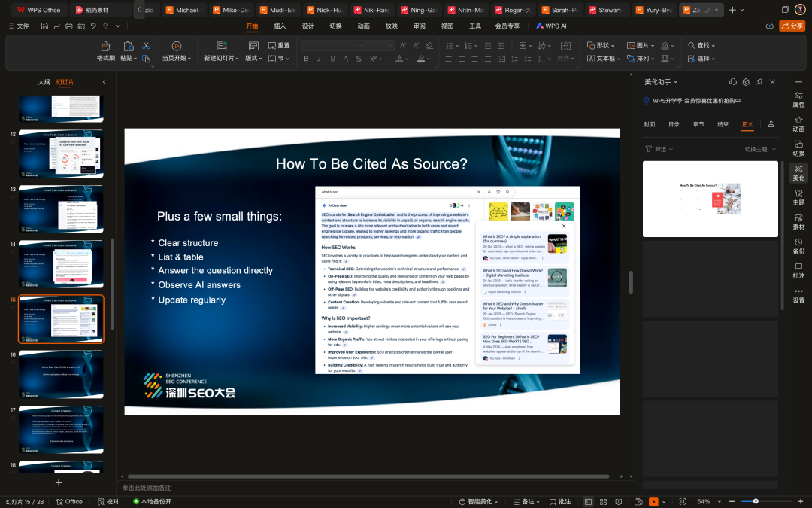Open 美化助手 settings gear icon
The height and width of the screenshot is (508, 812).
746,82
